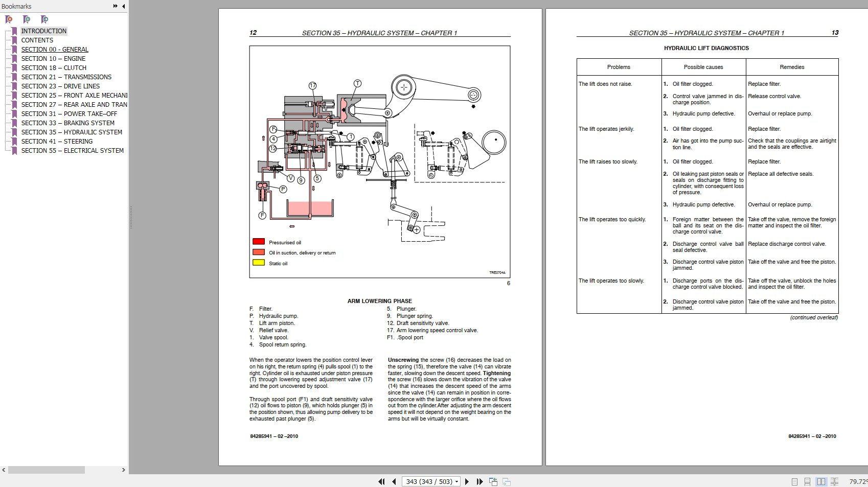Toggle the dual page view layout
868x487 pixels.
point(822,481)
